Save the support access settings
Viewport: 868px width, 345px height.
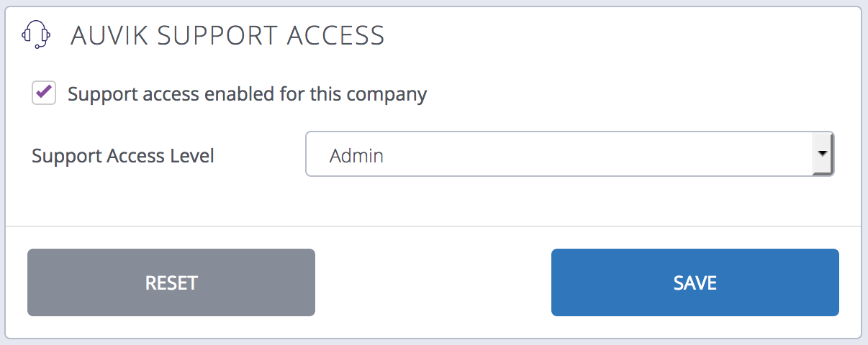pos(695,282)
